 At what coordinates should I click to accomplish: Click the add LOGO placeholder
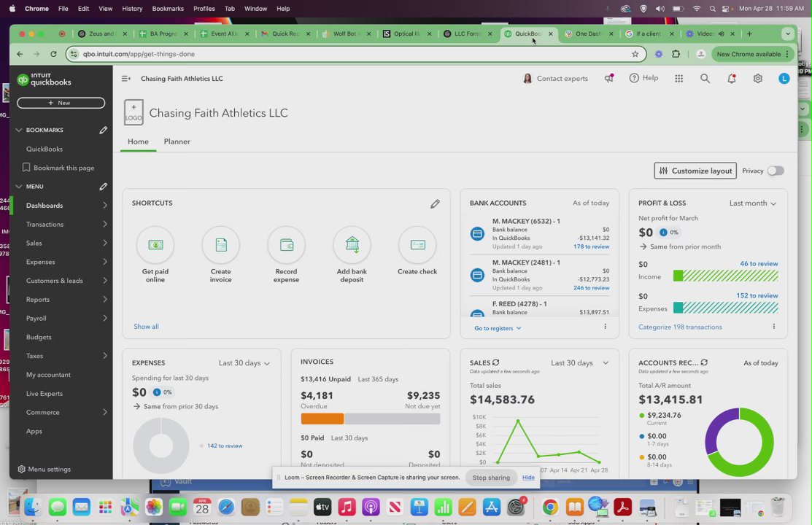pos(134,112)
